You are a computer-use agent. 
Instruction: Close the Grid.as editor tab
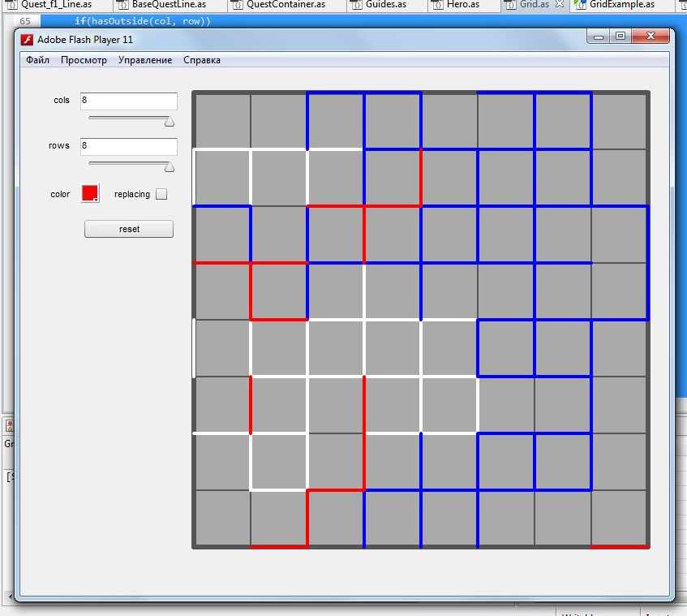[559, 4]
